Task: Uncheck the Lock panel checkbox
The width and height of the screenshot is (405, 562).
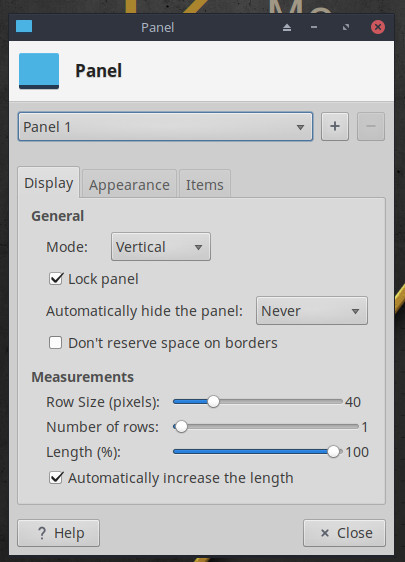Action: pyautogui.click(x=56, y=279)
